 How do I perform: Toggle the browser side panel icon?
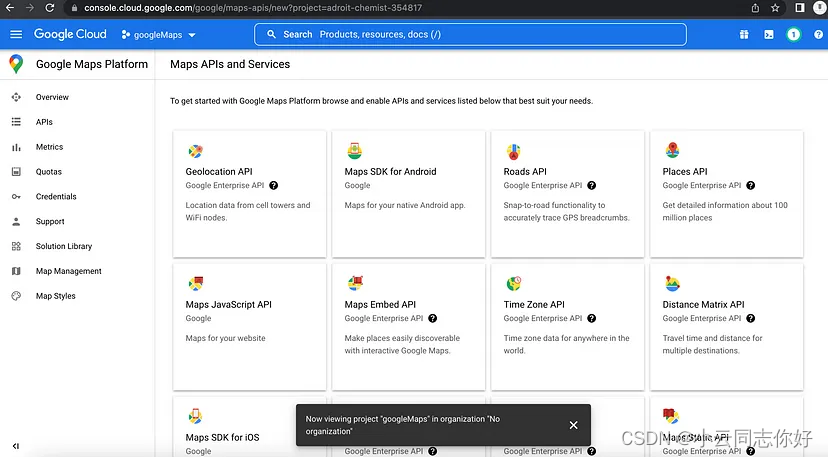pyautogui.click(x=800, y=8)
